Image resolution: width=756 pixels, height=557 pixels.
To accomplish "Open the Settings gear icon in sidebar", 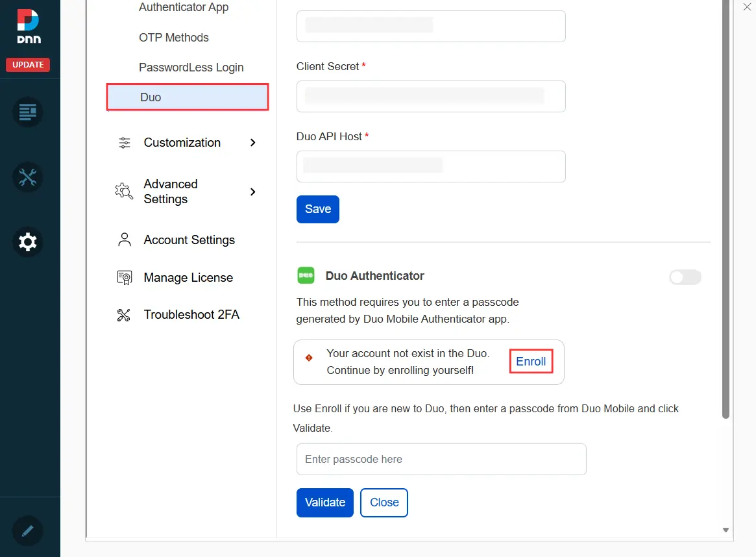I will tap(27, 241).
